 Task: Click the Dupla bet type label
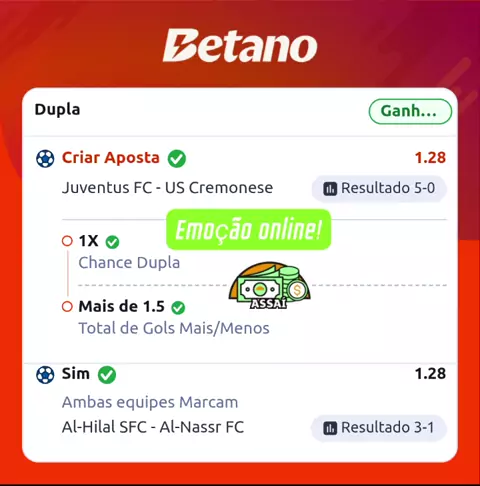tap(57, 110)
